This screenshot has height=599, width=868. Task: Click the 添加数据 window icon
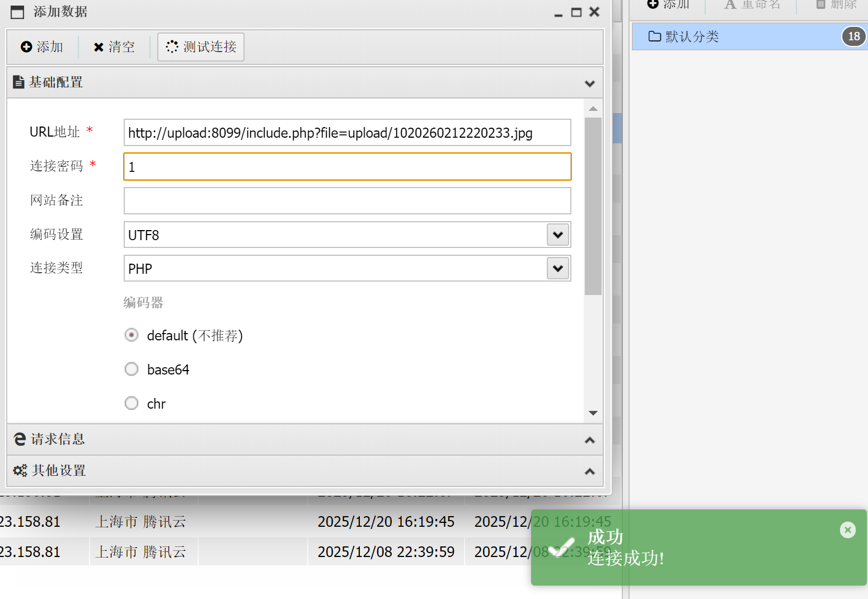[x=18, y=12]
